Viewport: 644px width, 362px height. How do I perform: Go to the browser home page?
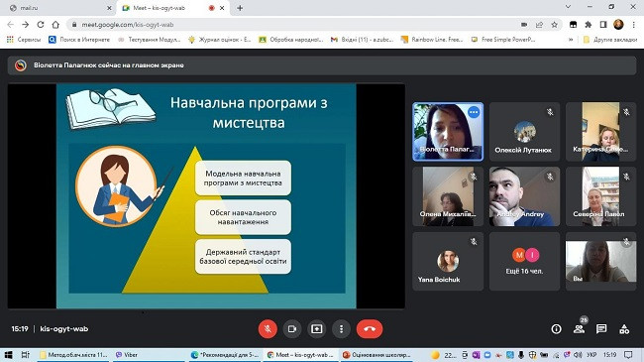[x=55, y=25]
